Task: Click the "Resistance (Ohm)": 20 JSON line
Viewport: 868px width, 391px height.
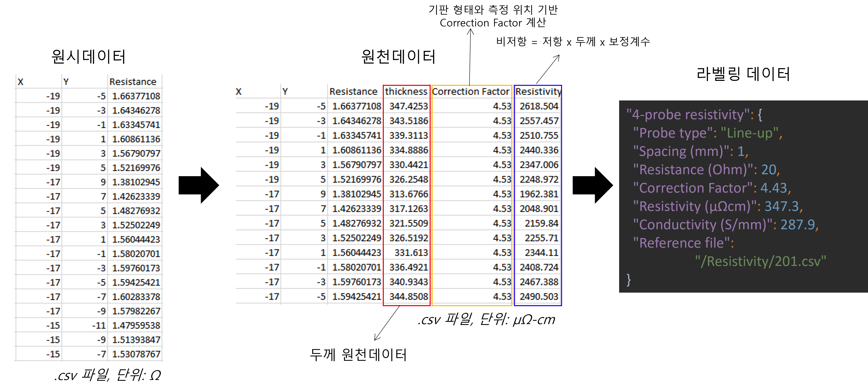Action: coord(706,170)
